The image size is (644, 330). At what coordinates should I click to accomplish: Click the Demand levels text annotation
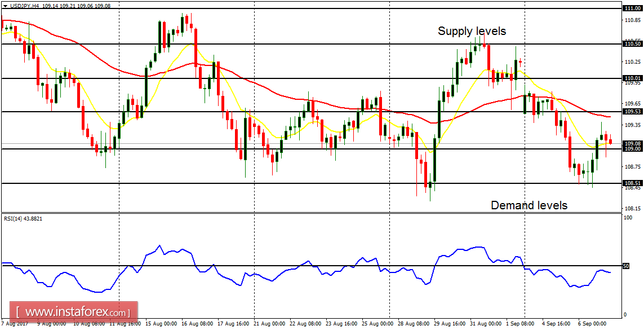pos(529,205)
